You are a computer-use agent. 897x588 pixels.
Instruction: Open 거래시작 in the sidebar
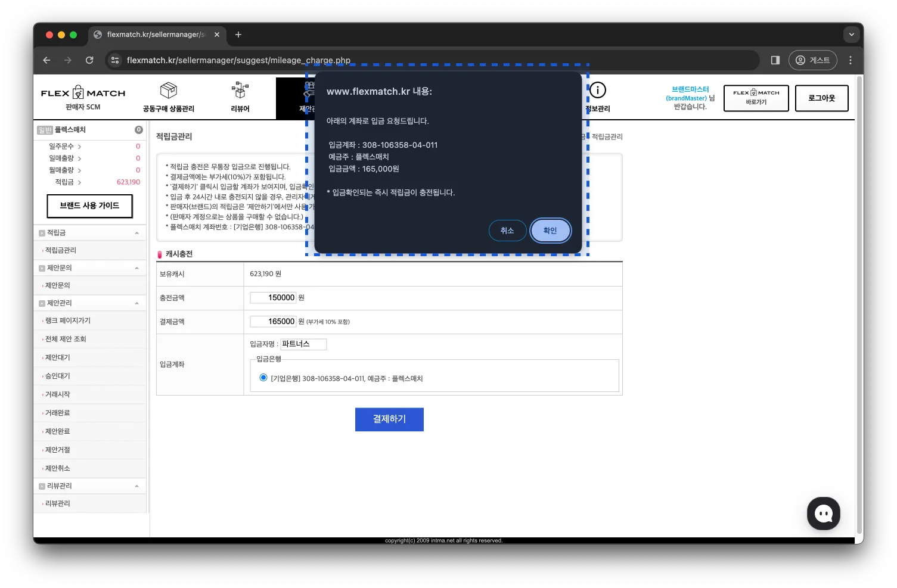[x=58, y=394]
